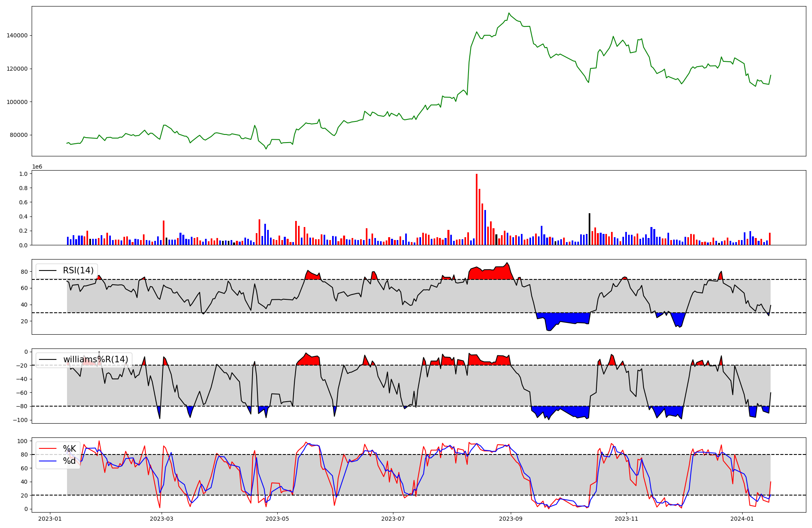Screen dimensions: 812x528
Task: Click the 2023-05 date tick label
Action: (277, 519)
